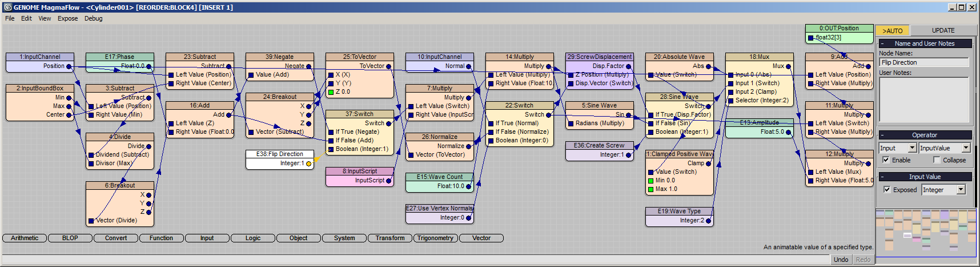The width and height of the screenshot is (980, 267).
Task: Open the System operator category
Action: pos(344,238)
